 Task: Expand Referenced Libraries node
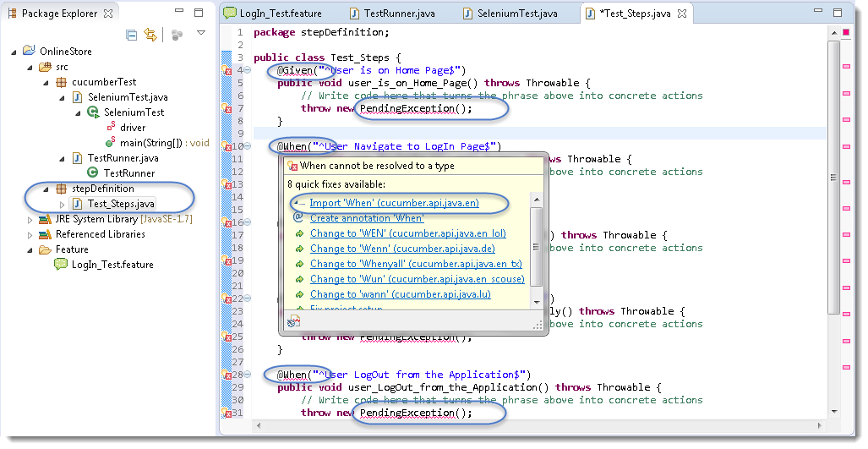(x=30, y=235)
